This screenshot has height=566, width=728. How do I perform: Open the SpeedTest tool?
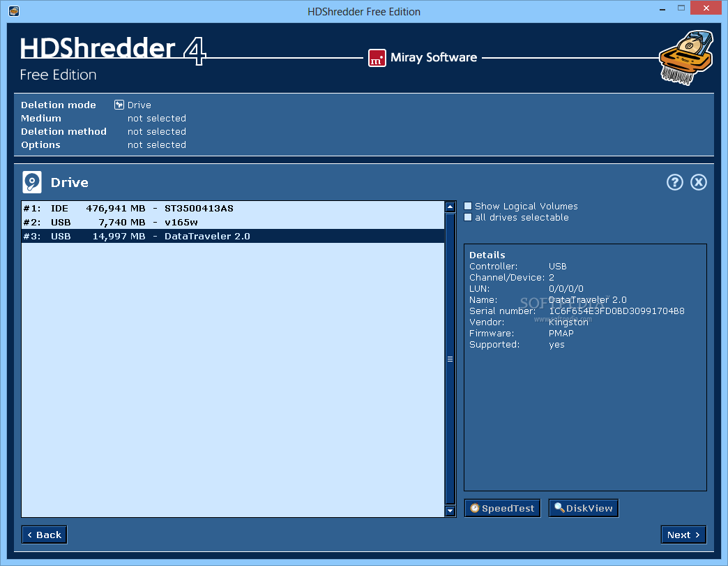tap(502, 508)
